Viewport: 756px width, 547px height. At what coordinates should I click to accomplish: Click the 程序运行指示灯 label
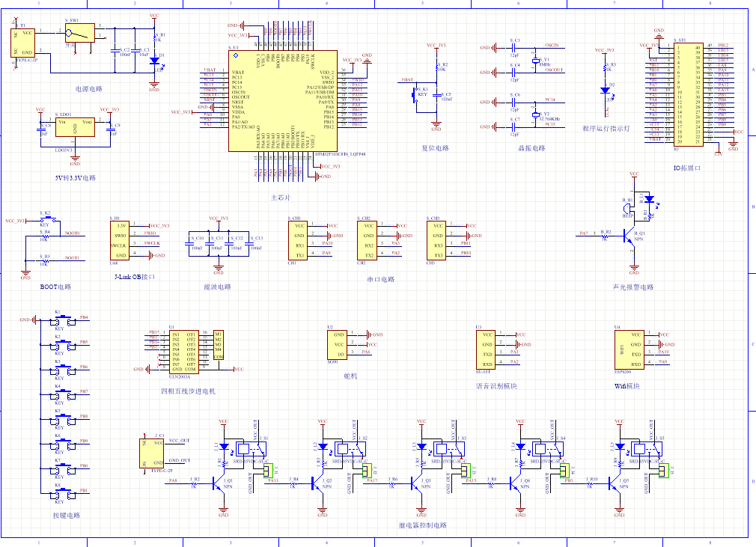click(x=606, y=129)
